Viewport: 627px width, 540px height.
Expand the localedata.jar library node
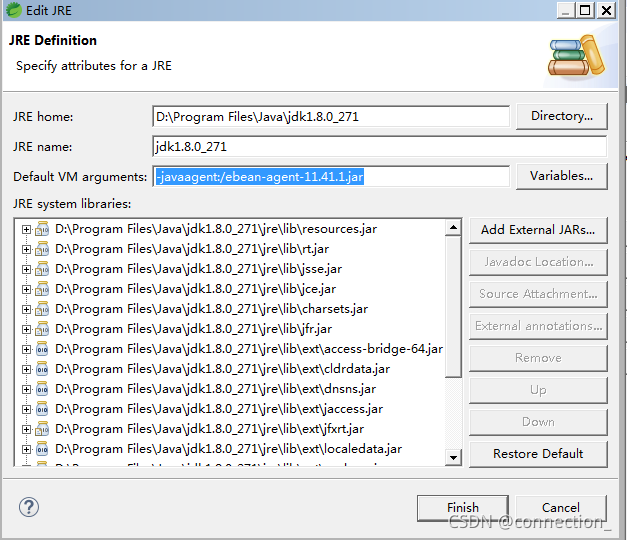point(26,450)
